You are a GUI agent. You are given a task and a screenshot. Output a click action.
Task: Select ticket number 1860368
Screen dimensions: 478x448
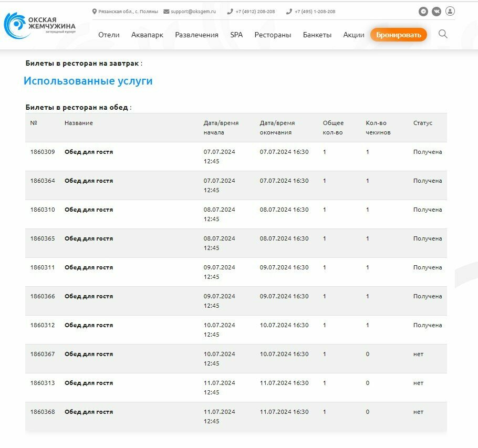[x=43, y=412]
